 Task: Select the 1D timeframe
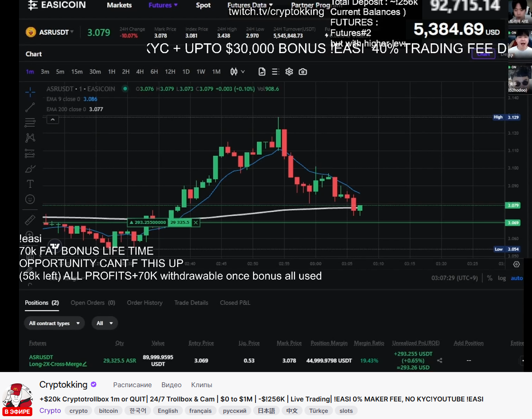tap(186, 72)
